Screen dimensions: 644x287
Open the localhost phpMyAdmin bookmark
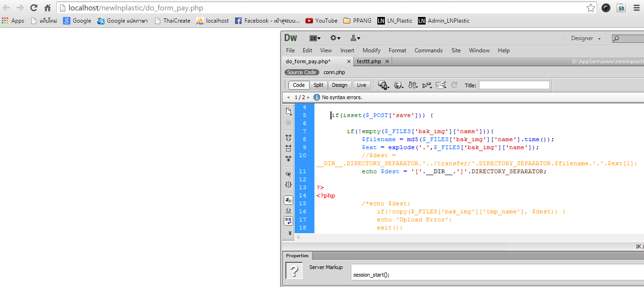coord(213,21)
